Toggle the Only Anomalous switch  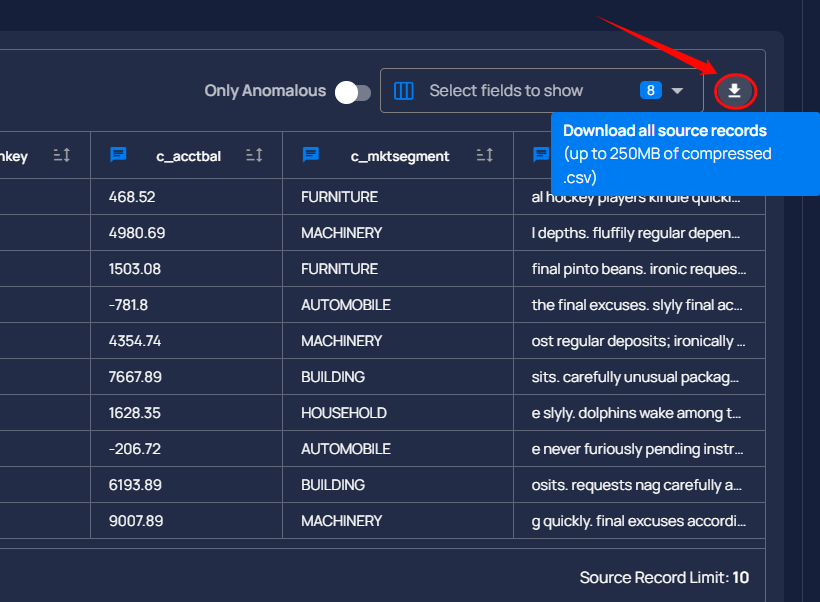[x=353, y=93]
